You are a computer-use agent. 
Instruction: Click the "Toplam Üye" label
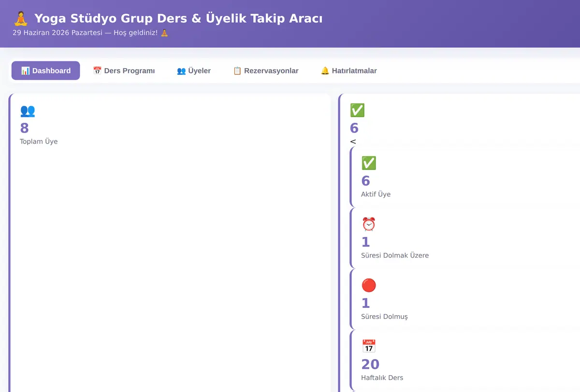[x=39, y=142]
